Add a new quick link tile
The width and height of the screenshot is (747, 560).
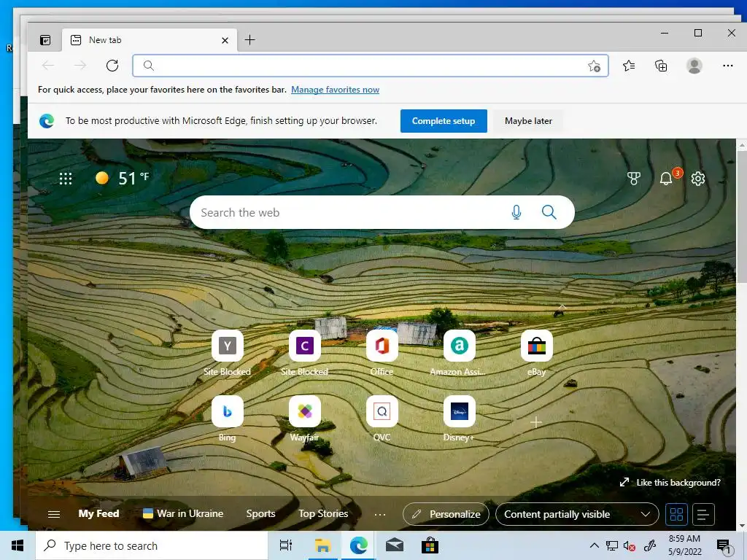point(536,422)
